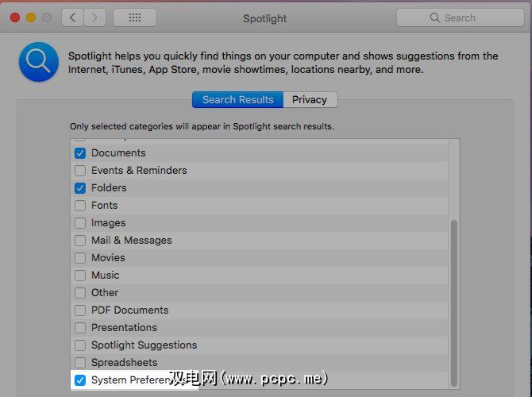
Task: Enable the Events & Reminders checkbox
Action: (x=80, y=171)
